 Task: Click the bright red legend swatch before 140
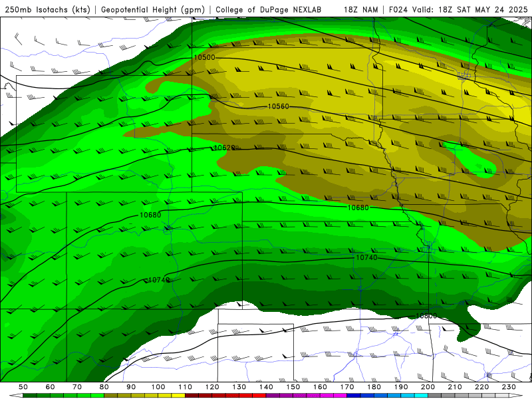259,396
